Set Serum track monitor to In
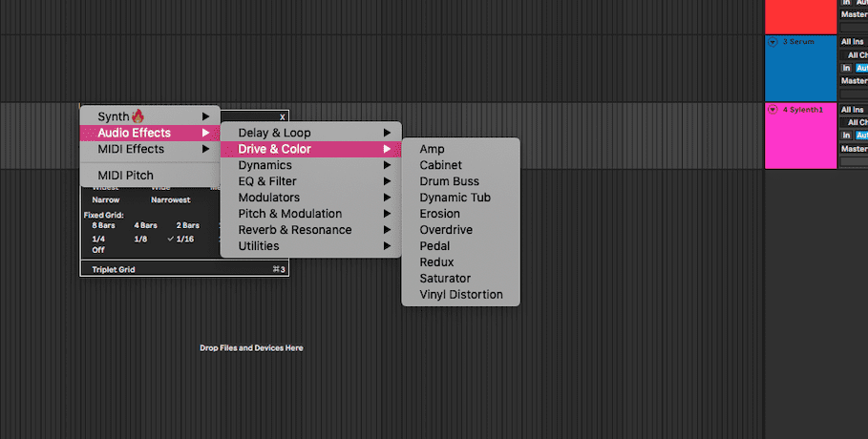The height and width of the screenshot is (439, 868). click(846, 68)
